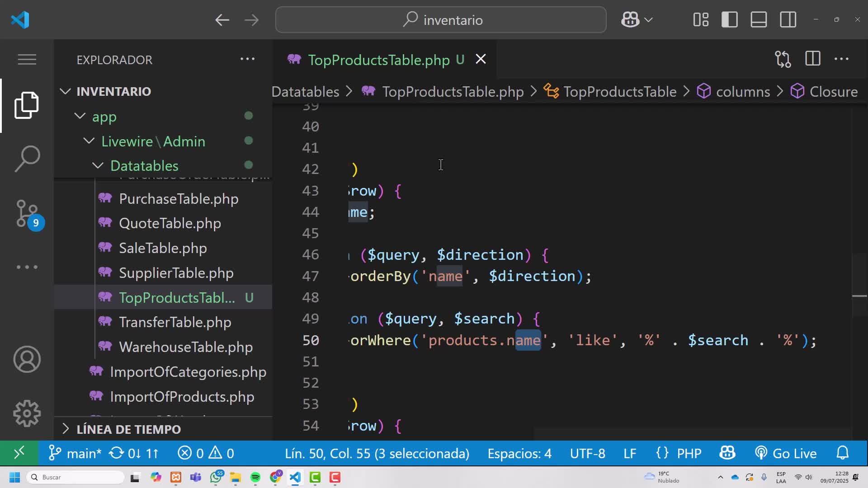Viewport: 868px width, 488px height.
Task: Open File Explorer from the taskbar
Action: coord(236,477)
